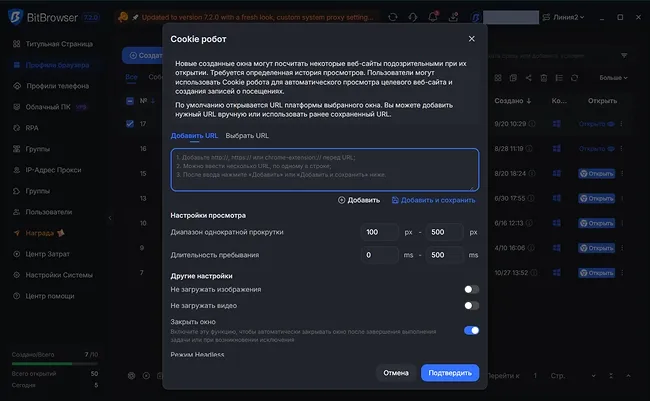This screenshot has width=650, height=401.
Task: Switch to the Выбрать URL tab
Action: [x=247, y=136]
